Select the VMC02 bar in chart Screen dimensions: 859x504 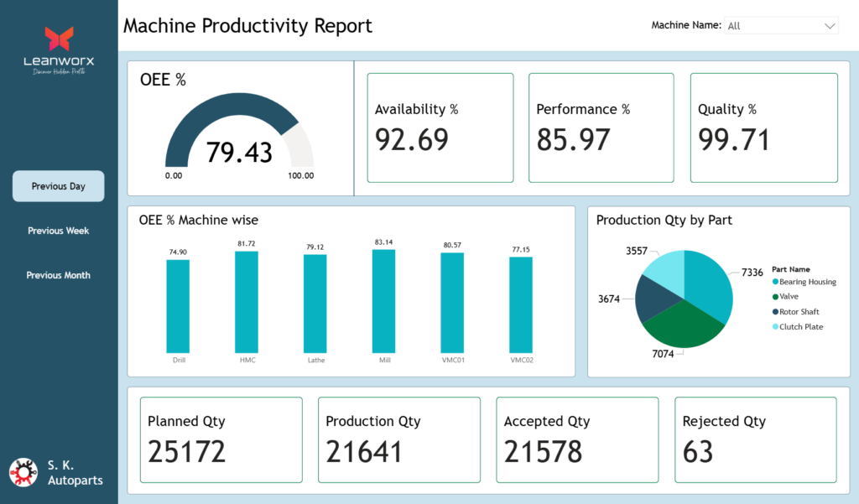(x=521, y=304)
